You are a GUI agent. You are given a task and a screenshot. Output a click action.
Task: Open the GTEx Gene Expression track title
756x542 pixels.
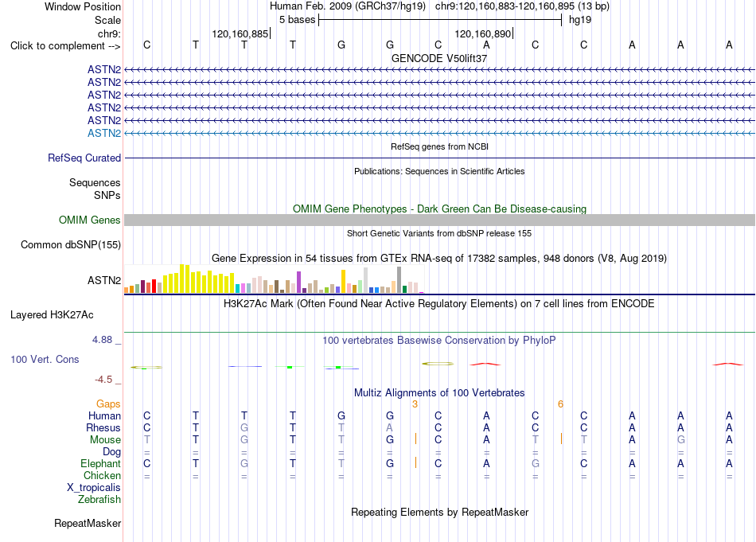(x=439, y=259)
